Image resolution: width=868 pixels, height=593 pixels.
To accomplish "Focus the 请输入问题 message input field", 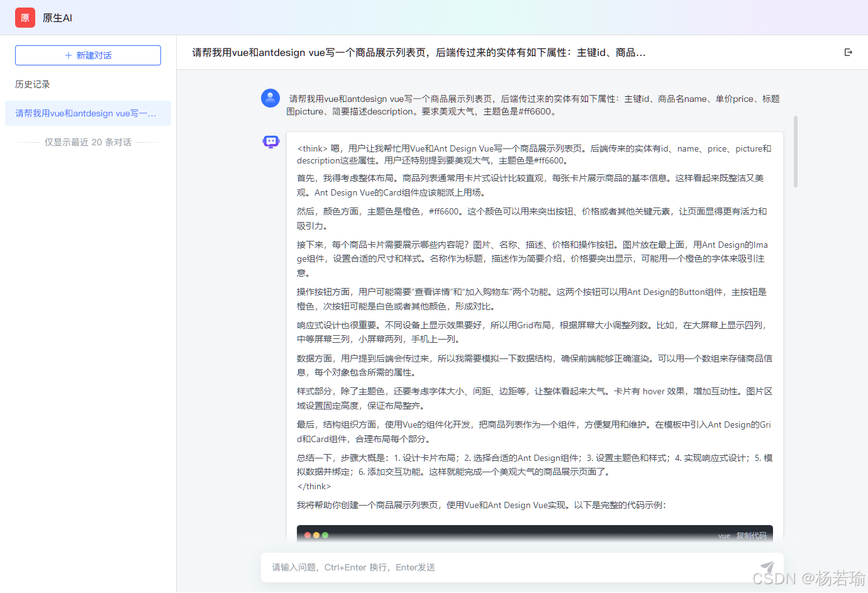I will pos(509,567).
